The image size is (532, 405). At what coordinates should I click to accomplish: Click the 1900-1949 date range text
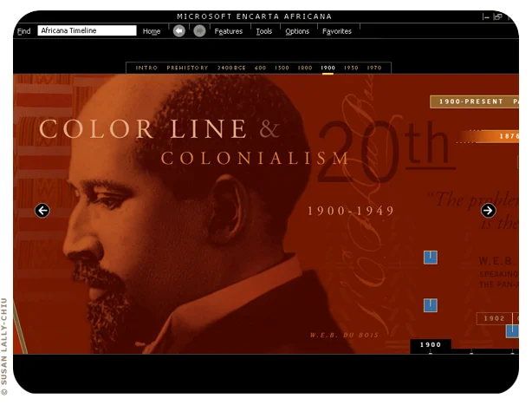coord(351,211)
